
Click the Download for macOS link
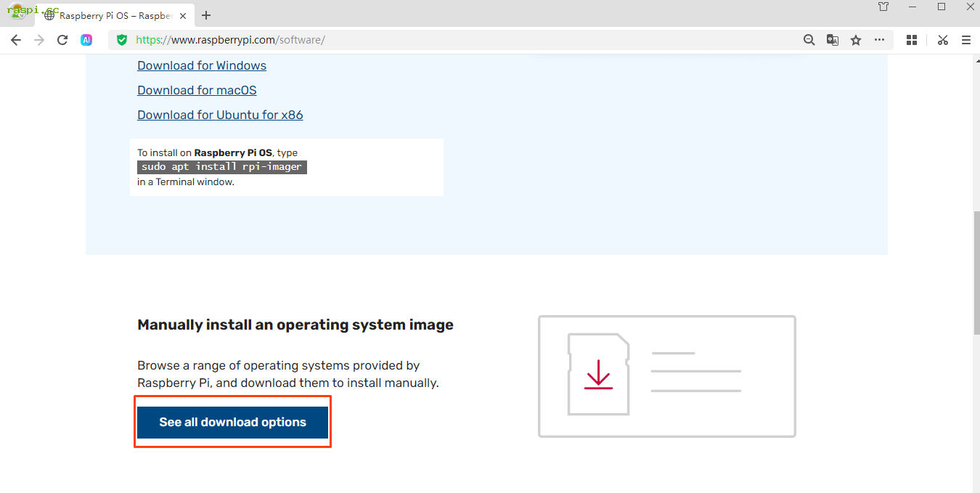pyautogui.click(x=197, y=90)
